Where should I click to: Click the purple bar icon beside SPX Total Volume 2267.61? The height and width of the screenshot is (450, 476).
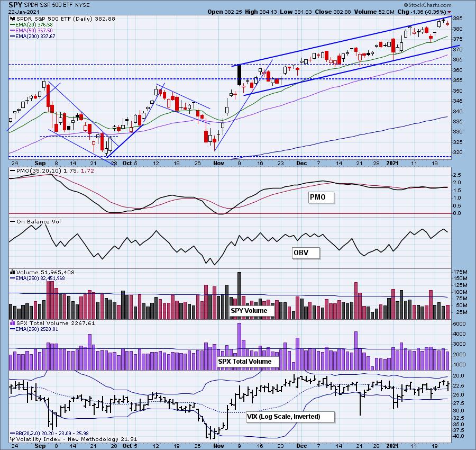click(13, 323)
